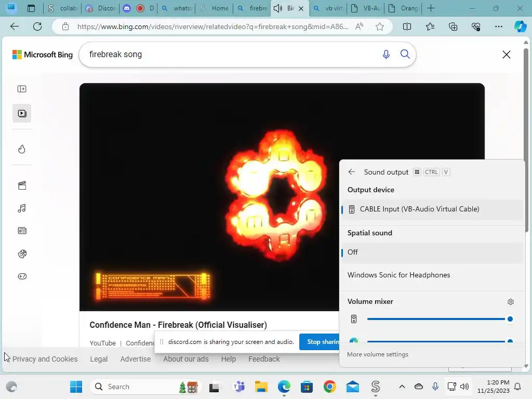Screen dimensions: 532x399
Task: Go back with the browser back arrow
Action: (x=14, y=26)
